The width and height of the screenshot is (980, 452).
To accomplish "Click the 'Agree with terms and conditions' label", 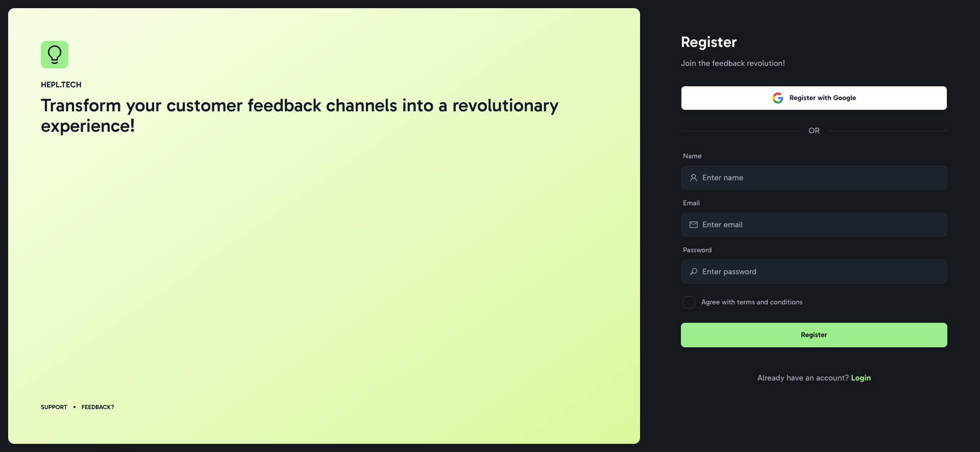I will point(751,302).
